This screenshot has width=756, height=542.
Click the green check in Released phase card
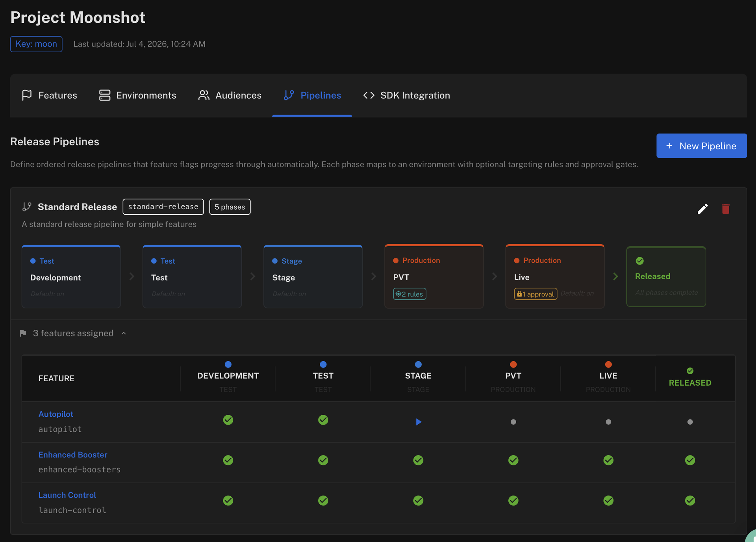click(x=640, y=261)
